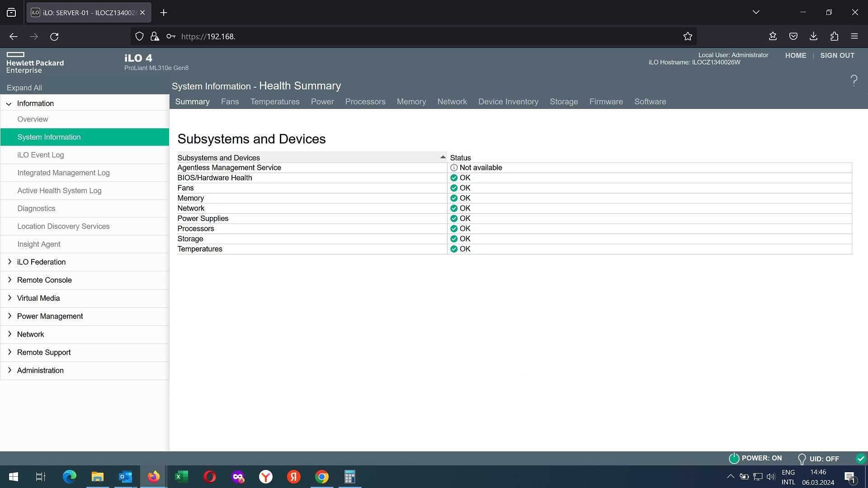
Task: Open Excel from the taskbar
Action: (181, 477)
